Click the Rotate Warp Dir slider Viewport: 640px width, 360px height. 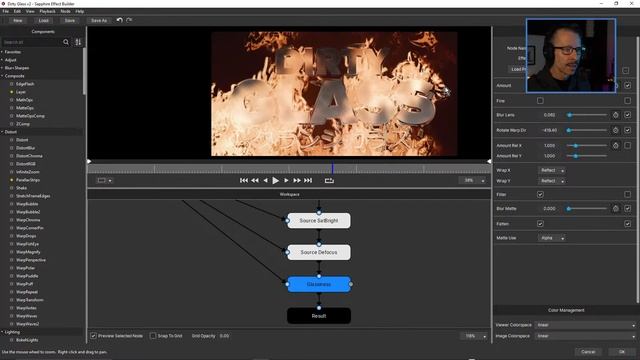click(x=587, y=130)
